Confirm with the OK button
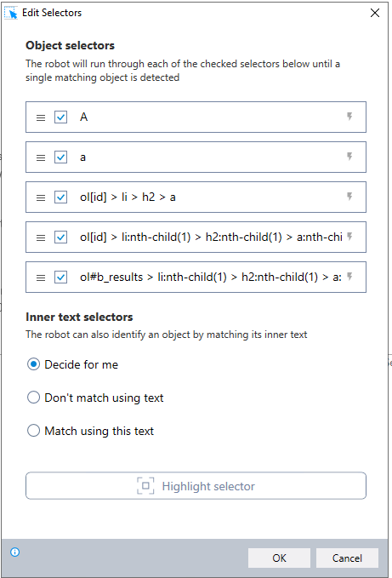This screenshot has height=578, width=392. click(x=279, y=558)
